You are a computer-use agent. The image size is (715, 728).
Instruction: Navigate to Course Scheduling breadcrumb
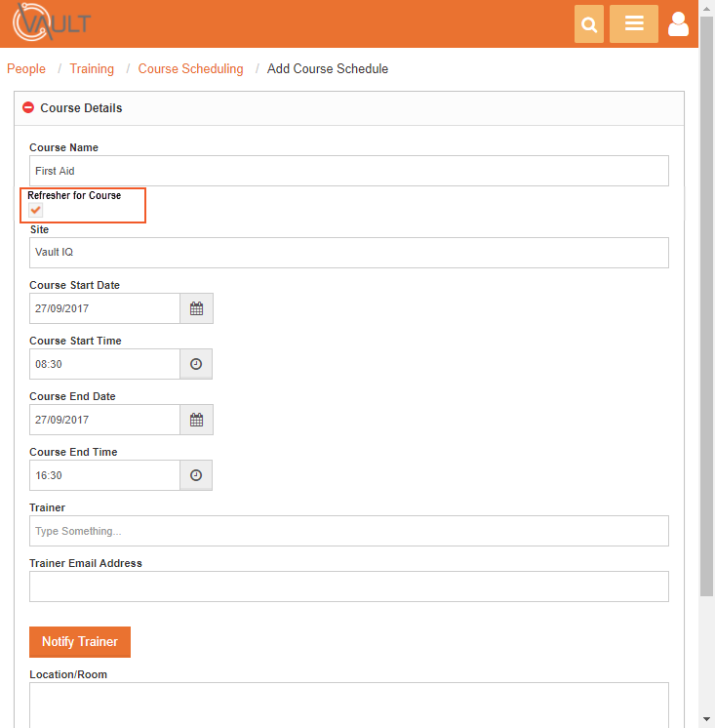pos(190,68)
